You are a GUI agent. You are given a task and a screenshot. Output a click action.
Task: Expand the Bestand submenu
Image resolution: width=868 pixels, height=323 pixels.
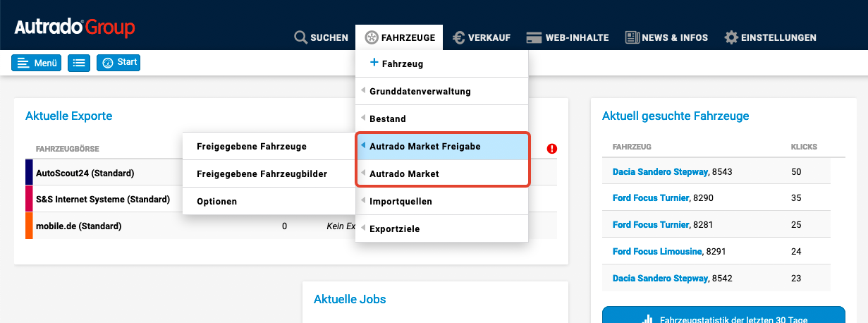[x=388, y=118]
